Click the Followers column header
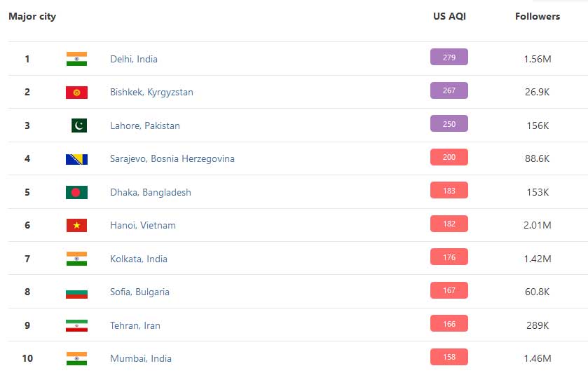Image resolution: width=588 pixels, height=373 pixels. tap(538, 17)
